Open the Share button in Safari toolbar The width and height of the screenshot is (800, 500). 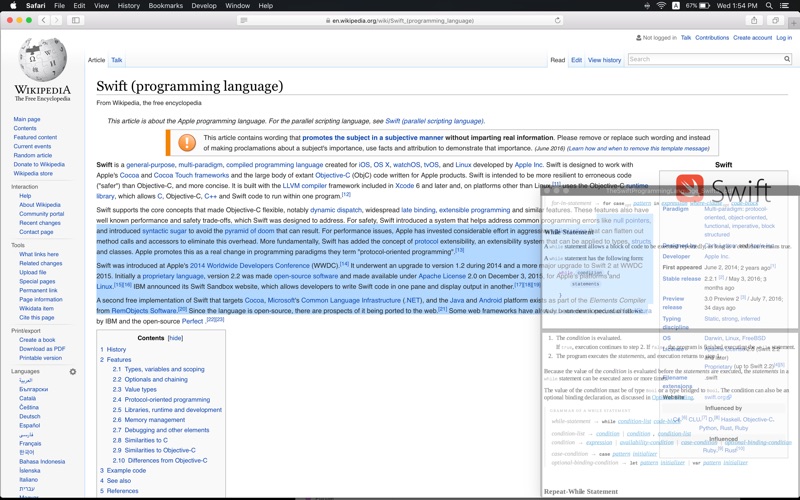click(754, 20)
